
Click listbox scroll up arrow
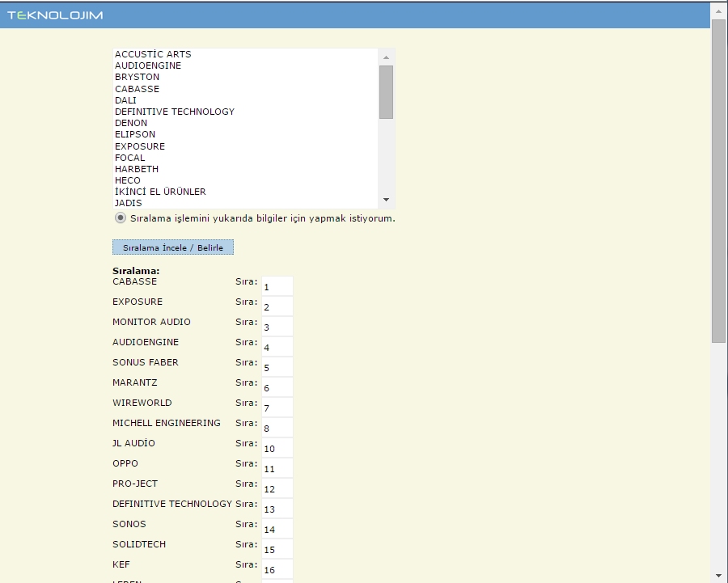coord(386,57)
